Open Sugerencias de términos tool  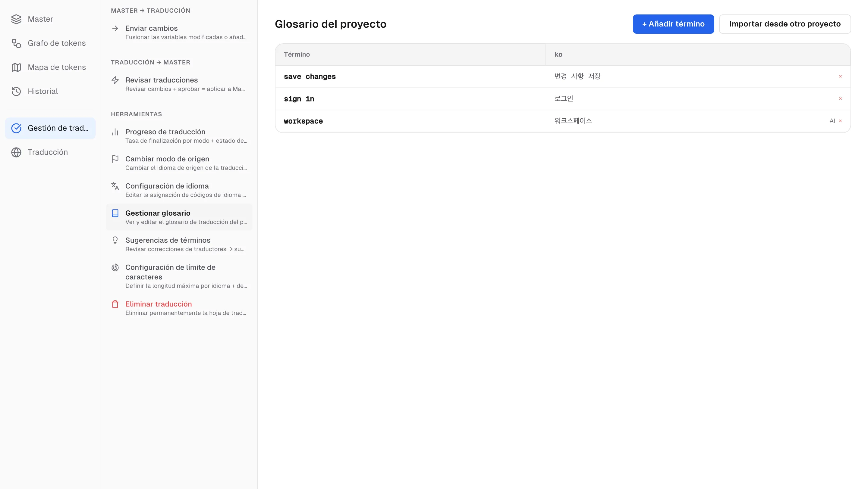pyautogui.click(x=179, y=244)
